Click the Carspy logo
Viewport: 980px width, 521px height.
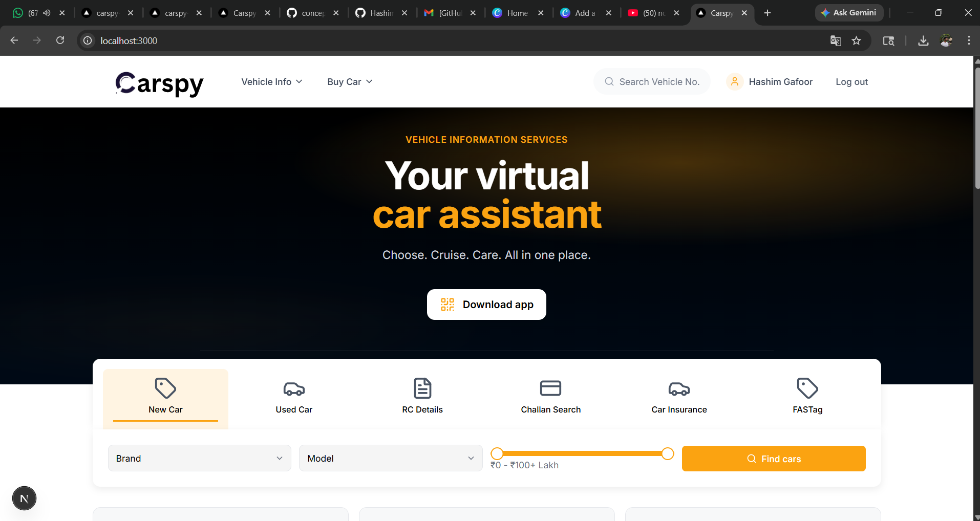[x=159, y=83]
